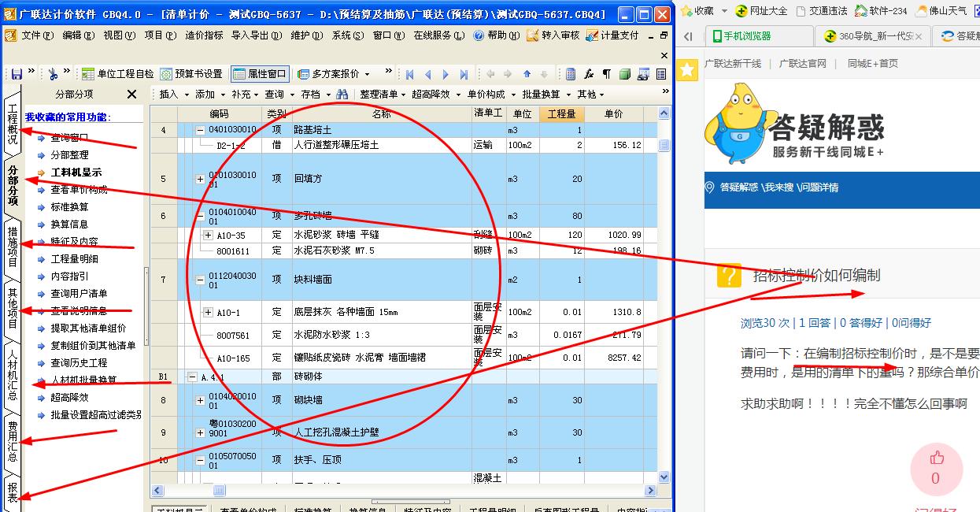The image size is (980, 512).
Task: Click the scissors cut icon
Action: pos(53,74)
